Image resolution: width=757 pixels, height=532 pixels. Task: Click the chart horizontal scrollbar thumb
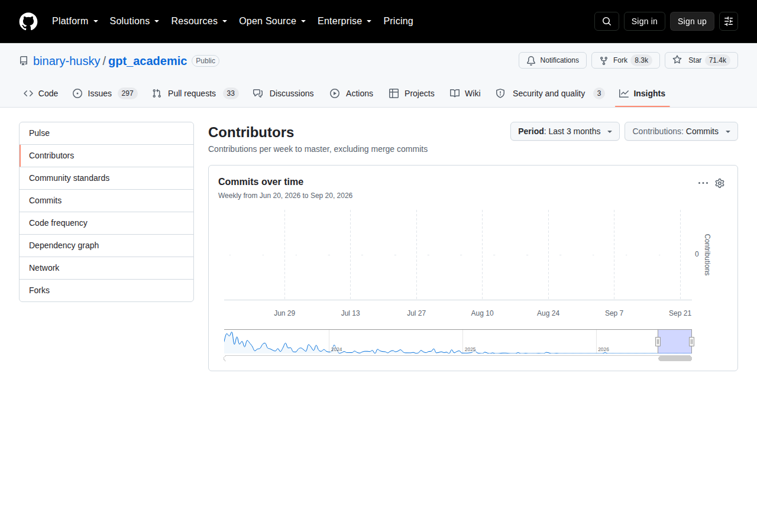click(x=675, y=358)
